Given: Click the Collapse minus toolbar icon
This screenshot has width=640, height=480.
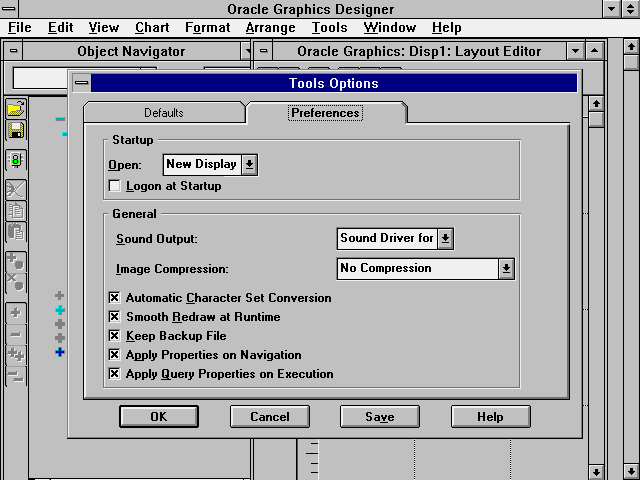Looking at the screenshot, I should coord(15,333).
